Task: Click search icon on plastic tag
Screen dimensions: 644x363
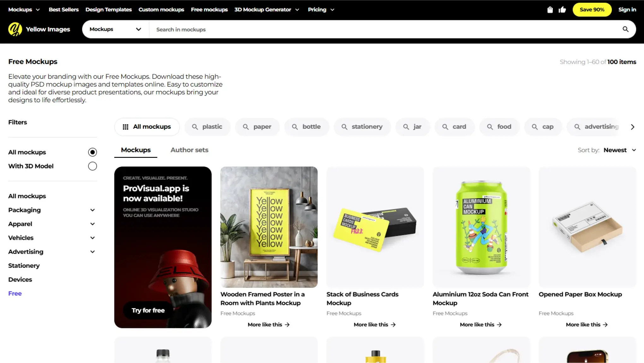Action: [x=195, y=127]
